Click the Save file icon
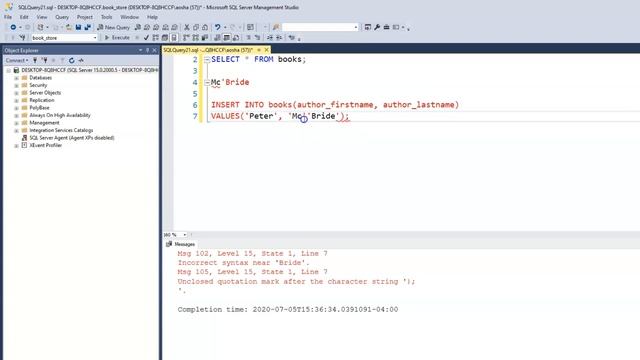This screenshot has width=640, height=360. [x=78, y=27]
